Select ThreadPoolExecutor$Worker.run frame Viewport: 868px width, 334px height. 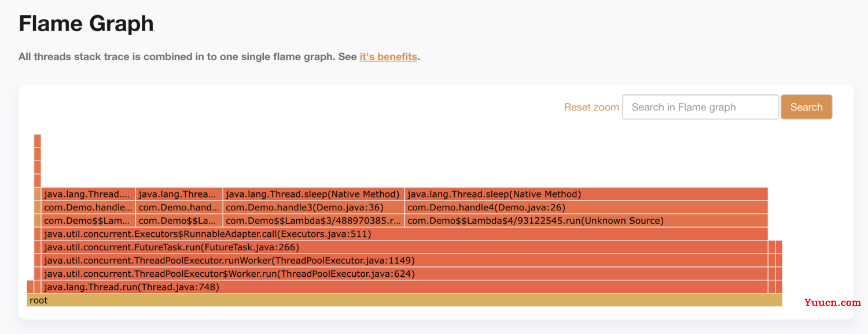pos(404,273)
